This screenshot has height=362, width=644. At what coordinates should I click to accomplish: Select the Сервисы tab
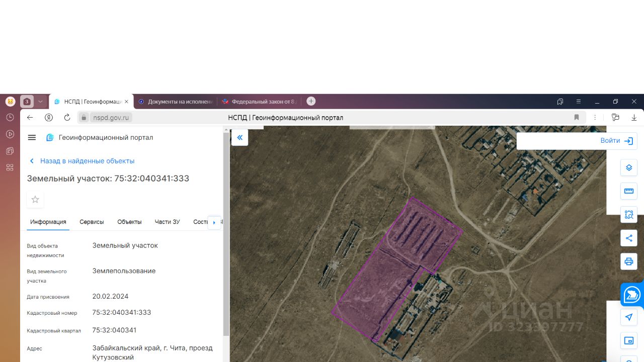coord(92,222)
